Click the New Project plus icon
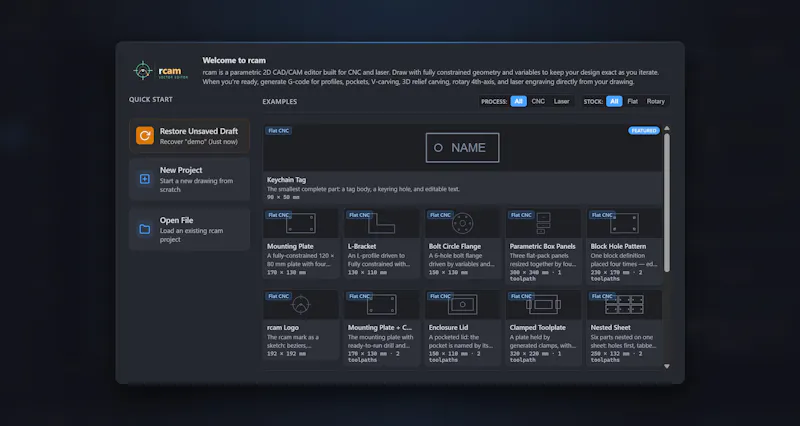800x426 pixels. 145,179
